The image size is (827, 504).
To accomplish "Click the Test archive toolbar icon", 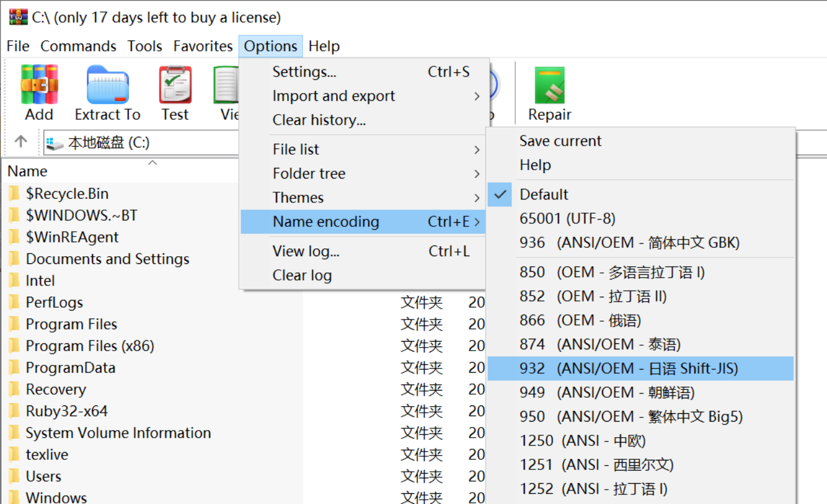I will [175, 85].
